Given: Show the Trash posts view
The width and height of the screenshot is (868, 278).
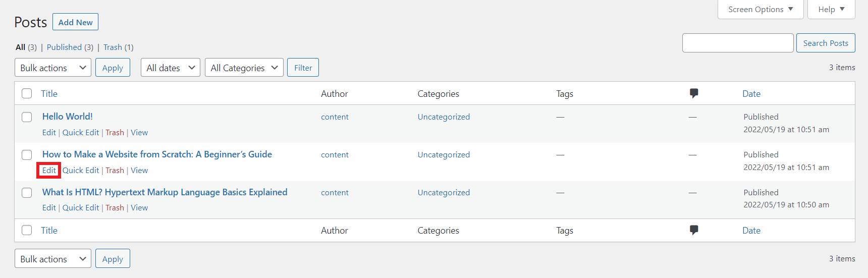Looking at the screenshot, I should click(113, 47).
